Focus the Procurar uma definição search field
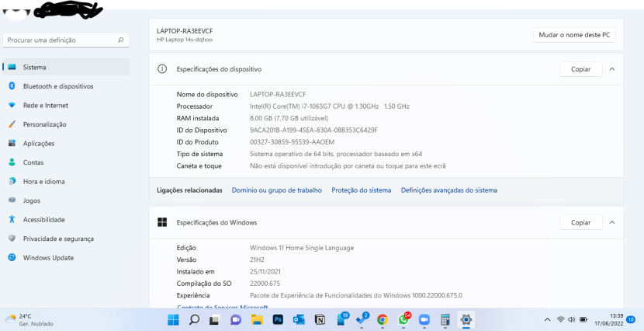The width and height of the screenshot is (644, 331). (66, 40)
